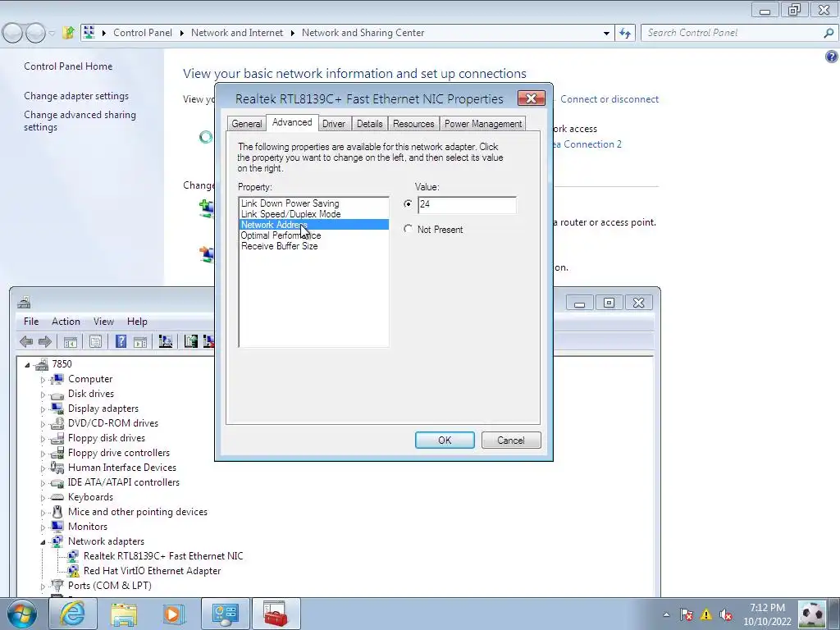Viewport: 840px width, 630px height.
Task: Toggle the Show/Hide Console Tree toolbar icon
Action: point(71,341)
